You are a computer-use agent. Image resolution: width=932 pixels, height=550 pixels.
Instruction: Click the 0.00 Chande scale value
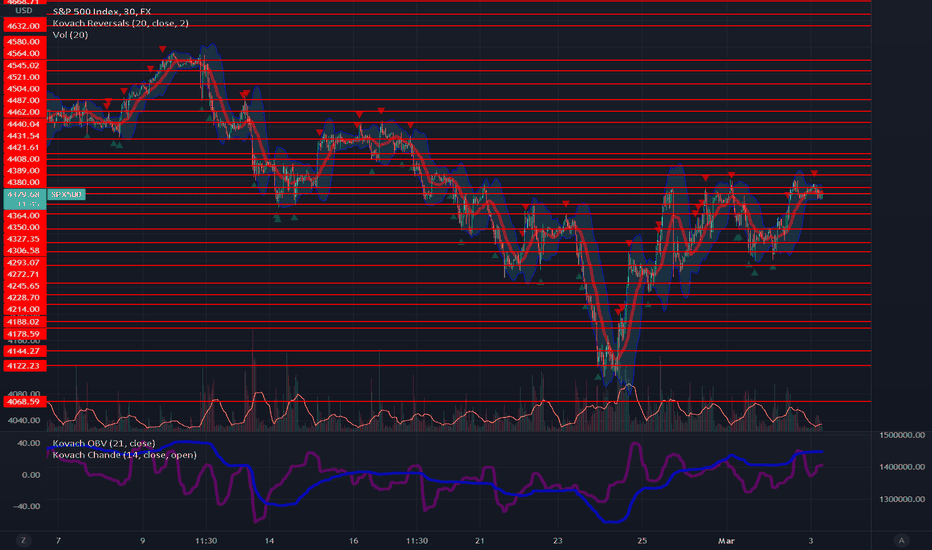coord(31,474)
